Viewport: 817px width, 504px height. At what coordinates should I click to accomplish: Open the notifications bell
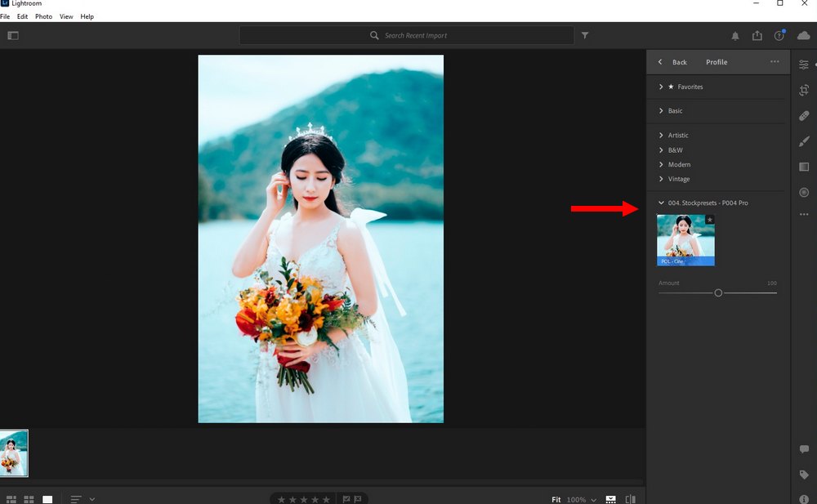coord(734,36)
